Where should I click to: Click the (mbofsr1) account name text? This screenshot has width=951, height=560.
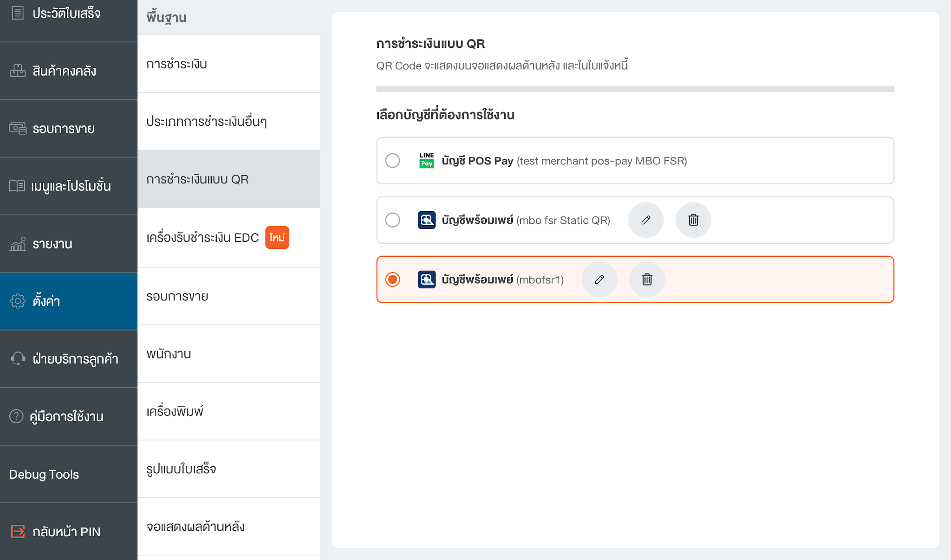tap(540, 280)
